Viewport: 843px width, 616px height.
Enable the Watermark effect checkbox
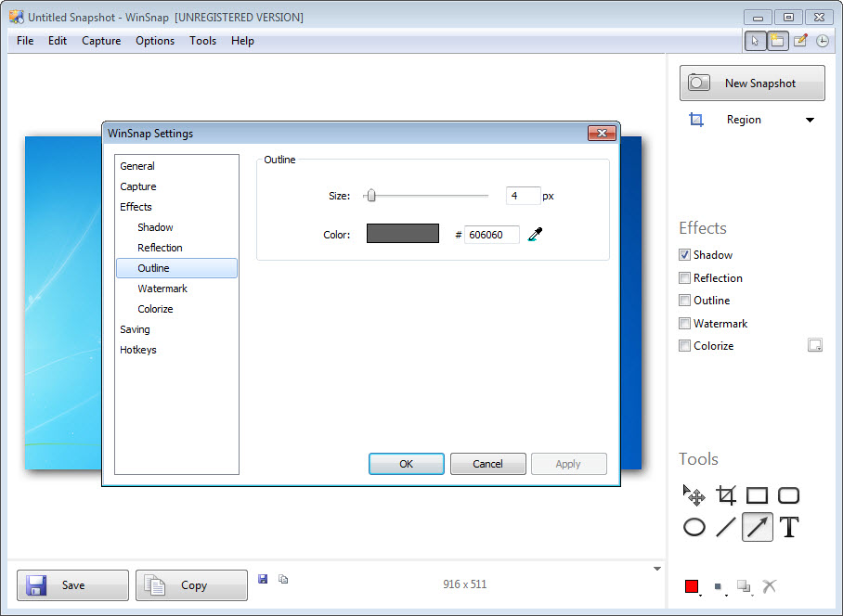coord(684,324)
